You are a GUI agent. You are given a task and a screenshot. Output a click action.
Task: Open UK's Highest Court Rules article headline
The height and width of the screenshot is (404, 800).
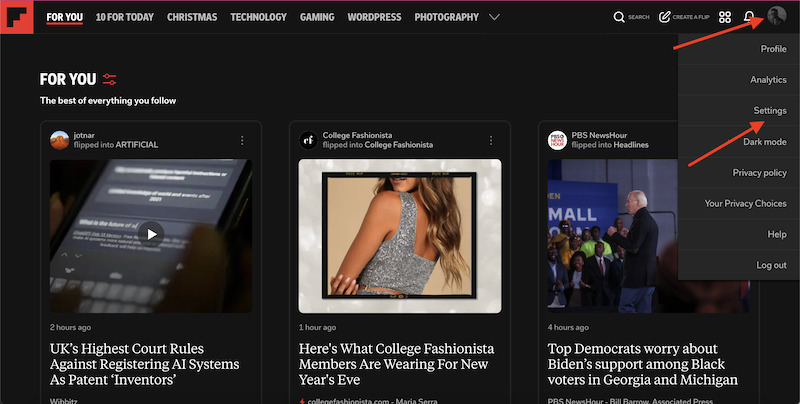[x=144, y=364]
